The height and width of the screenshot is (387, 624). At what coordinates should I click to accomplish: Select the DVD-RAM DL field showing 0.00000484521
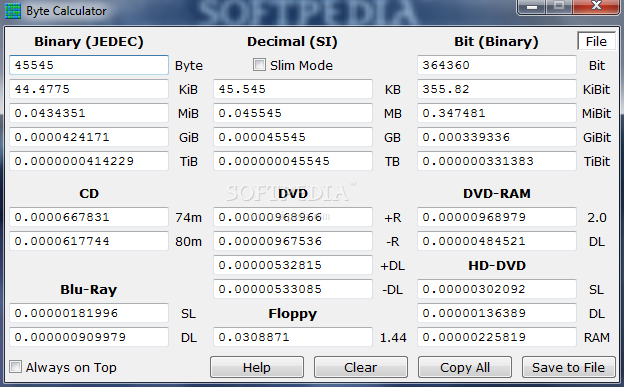(x=497, y=241)
